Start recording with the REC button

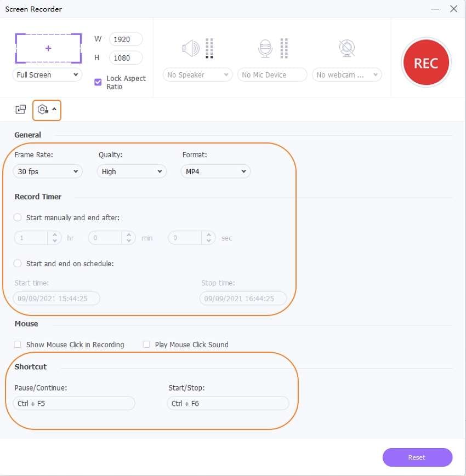pos(425,63)
